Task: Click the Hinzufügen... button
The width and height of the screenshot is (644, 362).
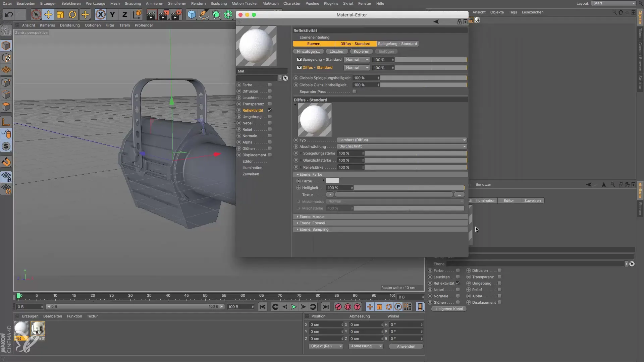Action: point(308,52)
